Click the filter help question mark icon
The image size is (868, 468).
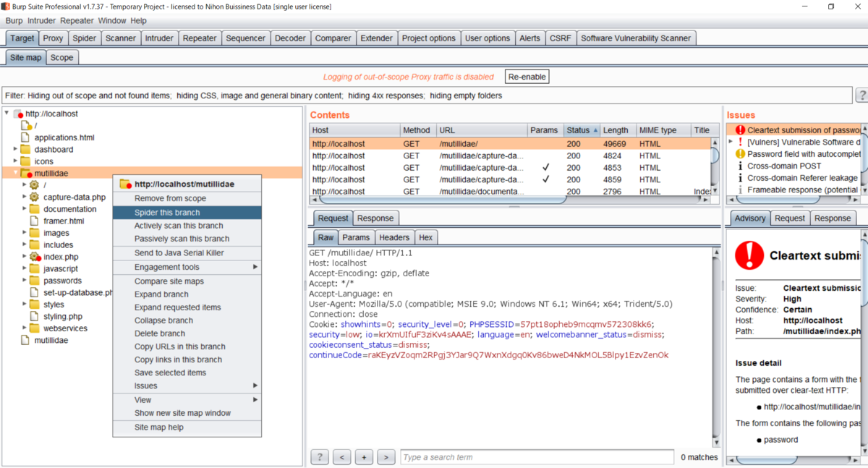tap(861, 95)
